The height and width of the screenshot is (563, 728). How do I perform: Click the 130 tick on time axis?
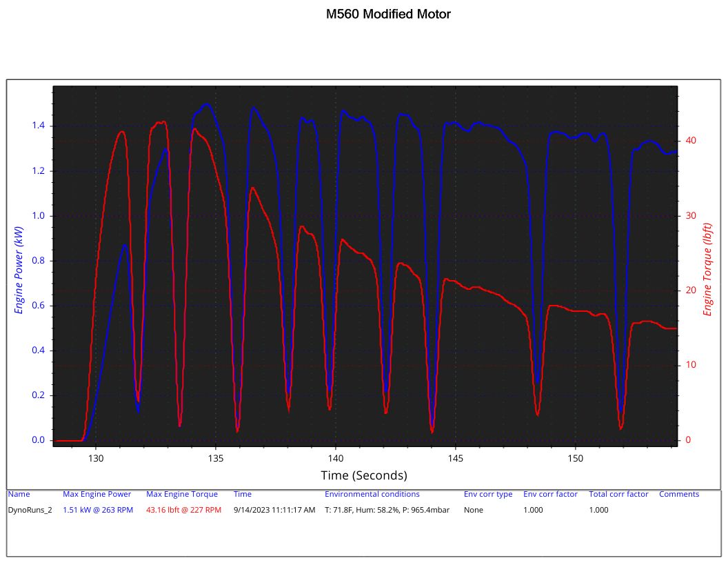(x=96, y=459)
